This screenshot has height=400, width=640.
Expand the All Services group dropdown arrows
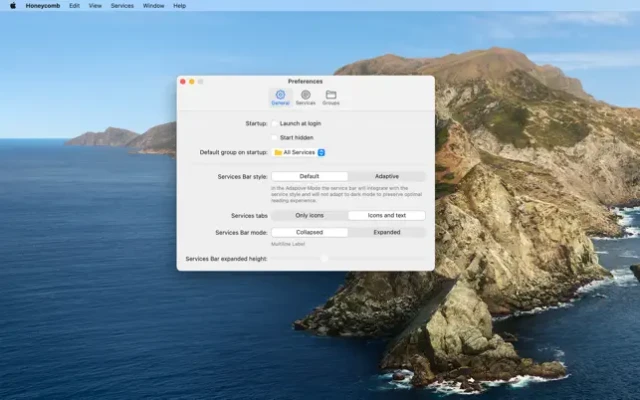[322, 152]
